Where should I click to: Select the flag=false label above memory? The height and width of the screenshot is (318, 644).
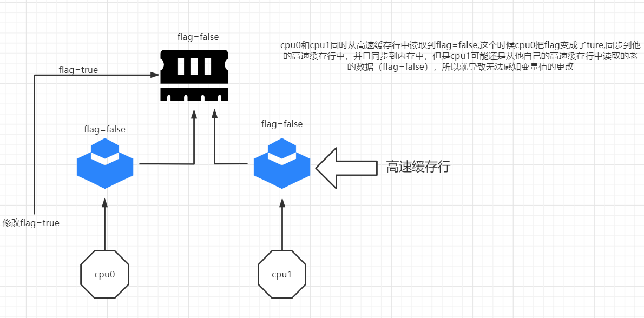coord(198,37)
